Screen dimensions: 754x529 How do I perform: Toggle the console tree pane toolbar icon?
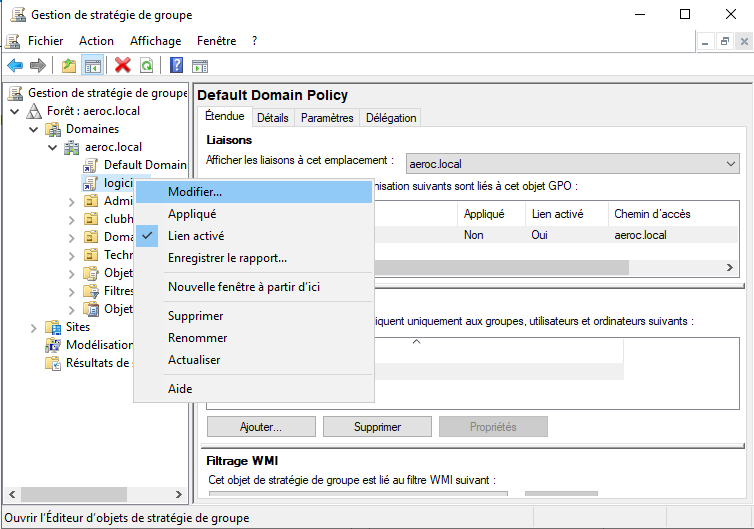92,66
